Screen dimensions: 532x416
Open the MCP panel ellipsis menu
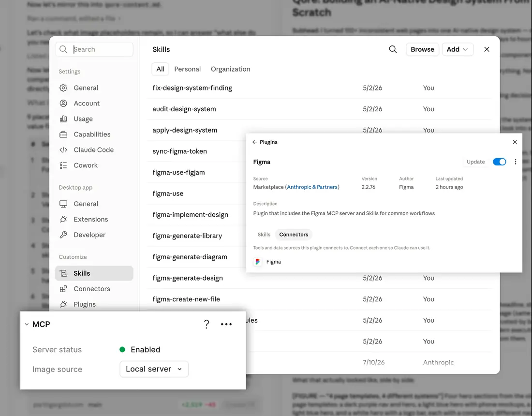point(226,325)
